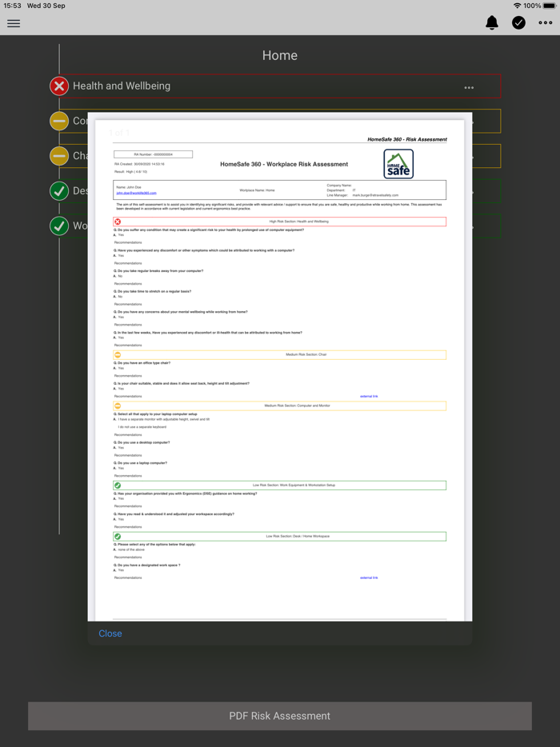Tap the green check in the Work Equipment & Workstation Setup header
This screenshot has height=747, width=560.
click(x=118, y=485)
